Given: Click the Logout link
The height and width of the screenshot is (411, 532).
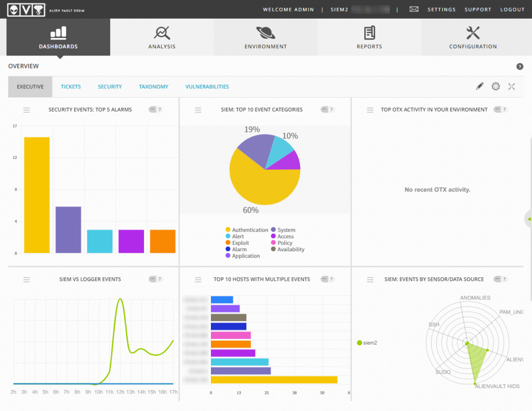Looking at the screenshot, I should point(512,9).
